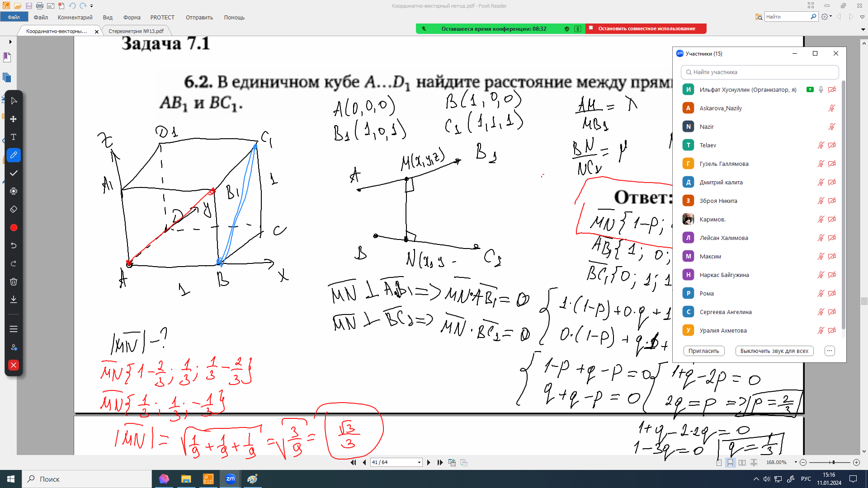868x488 pixels.
Task: Click the Выключить звук для всех button
Action: click(x=774, y=351)
